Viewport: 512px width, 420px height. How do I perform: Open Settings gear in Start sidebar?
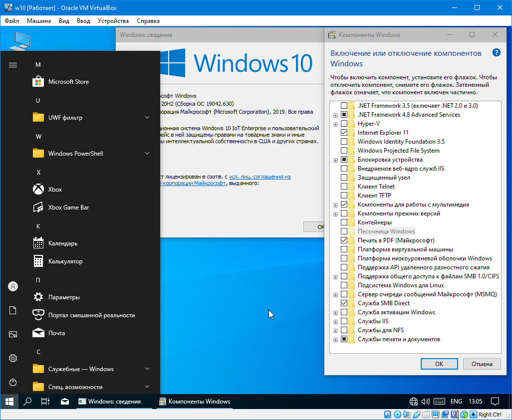coord(13,358)
